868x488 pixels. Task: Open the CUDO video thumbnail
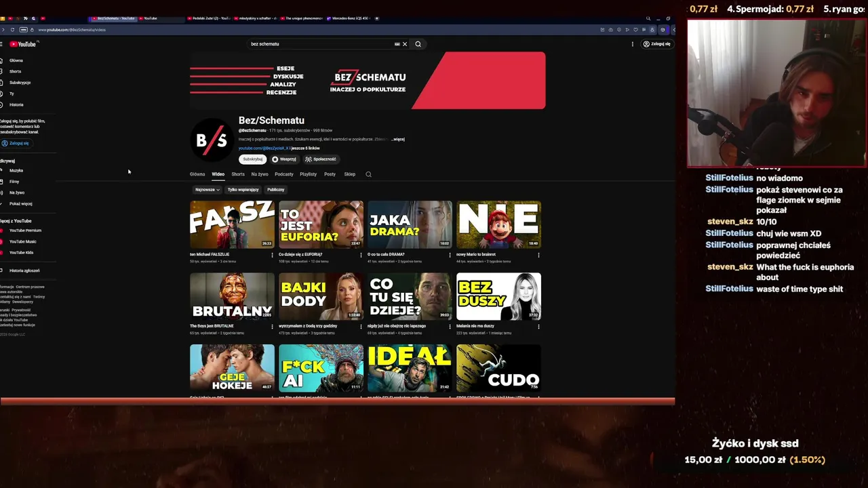pos(498,368)
